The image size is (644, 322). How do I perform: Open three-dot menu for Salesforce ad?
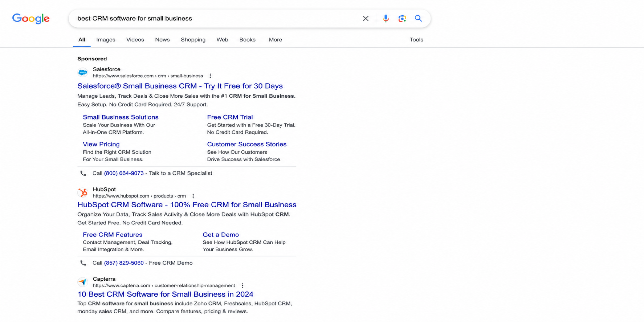210,76
